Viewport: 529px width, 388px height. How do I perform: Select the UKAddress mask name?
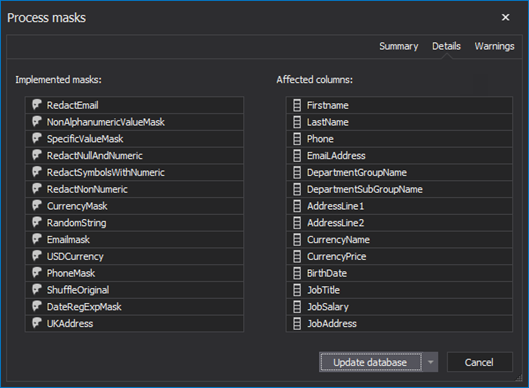click(x=70, y=324)
